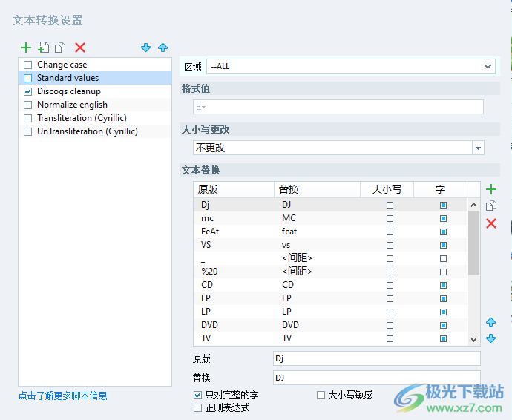
Task: Select the EP replacement row
Action: pyautogui.click(x=331, y=298)
